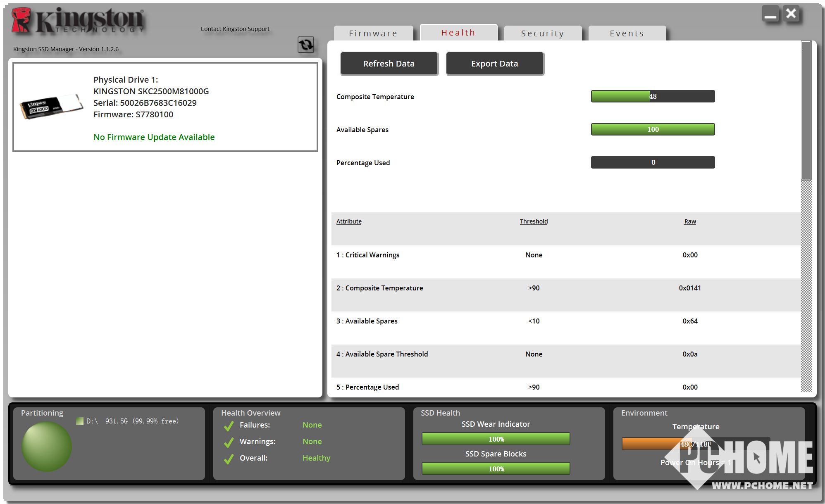Sort by the Raw column header
The width and height of the screenshot is (825, 504).
tap(690, 221)
